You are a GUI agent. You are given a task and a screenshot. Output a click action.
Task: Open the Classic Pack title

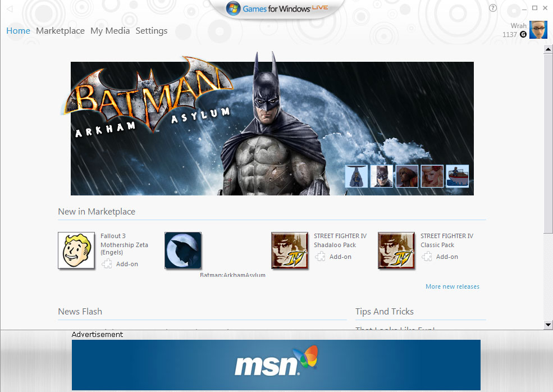(x=437, y=245)
